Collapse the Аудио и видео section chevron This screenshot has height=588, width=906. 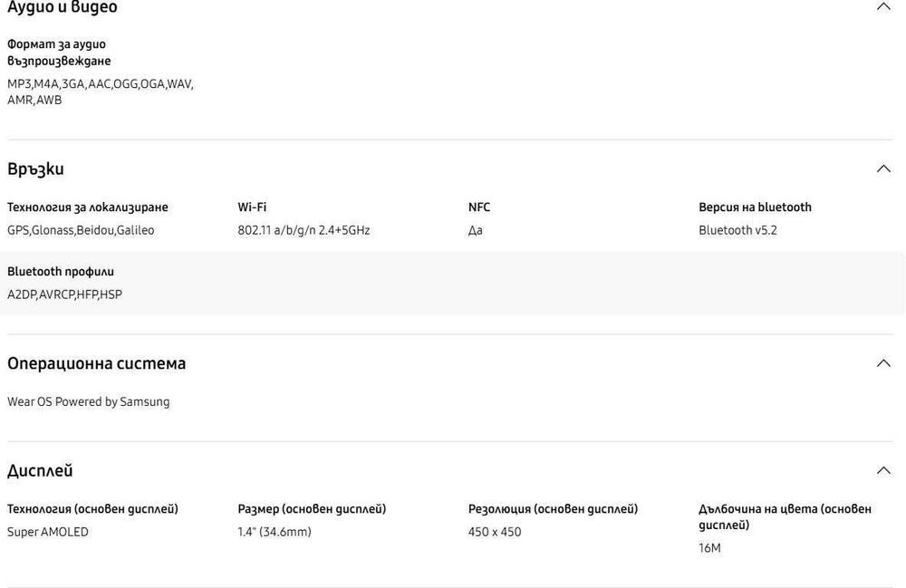883,6
